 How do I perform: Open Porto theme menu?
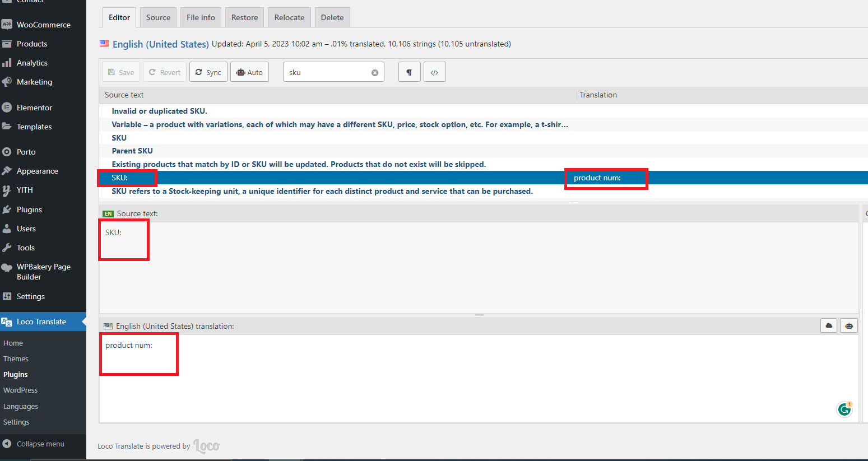click(43, 152)
